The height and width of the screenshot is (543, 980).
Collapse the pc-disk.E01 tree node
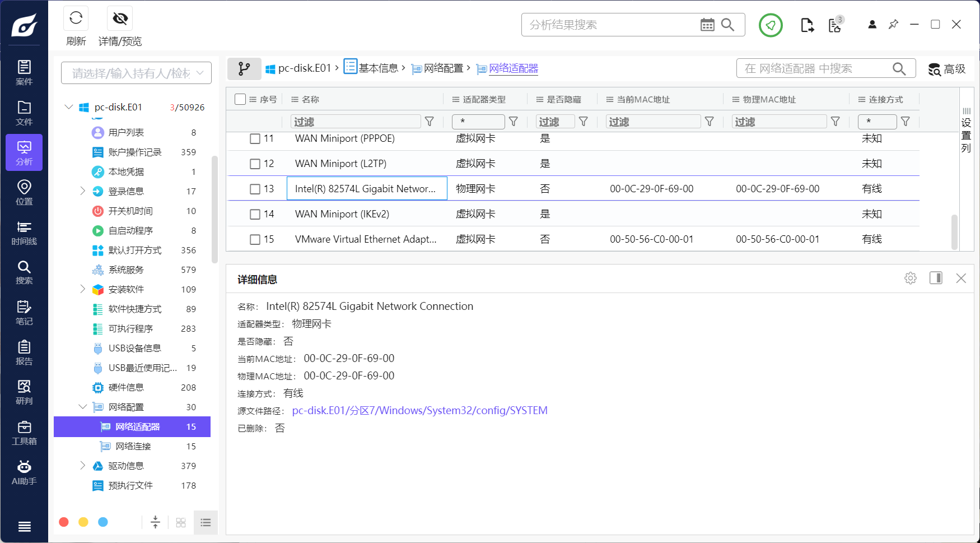click(x=69, y=107)
